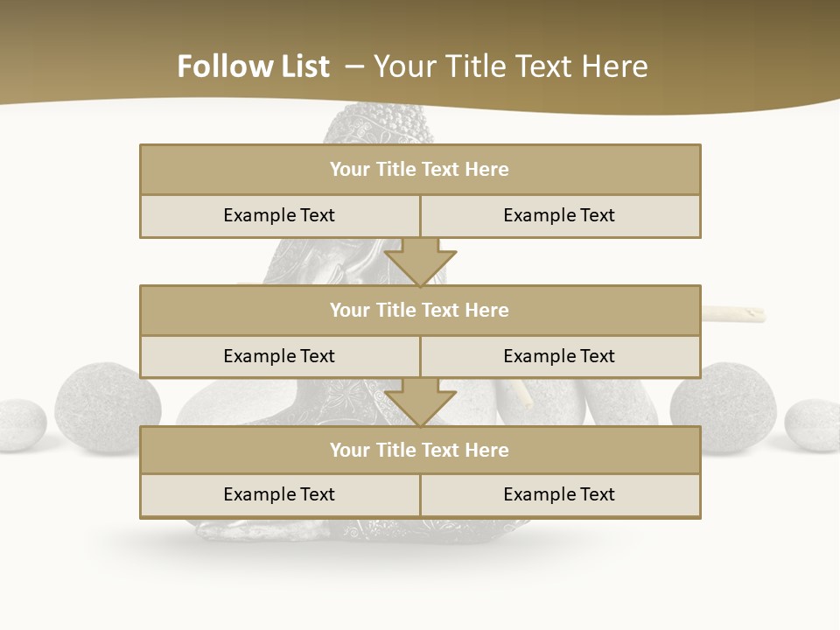The height and width of the screenshot is (630, 840).
Task: Click 'Your Title Text Here' in slide heading
Action: [x=510, y=66]
